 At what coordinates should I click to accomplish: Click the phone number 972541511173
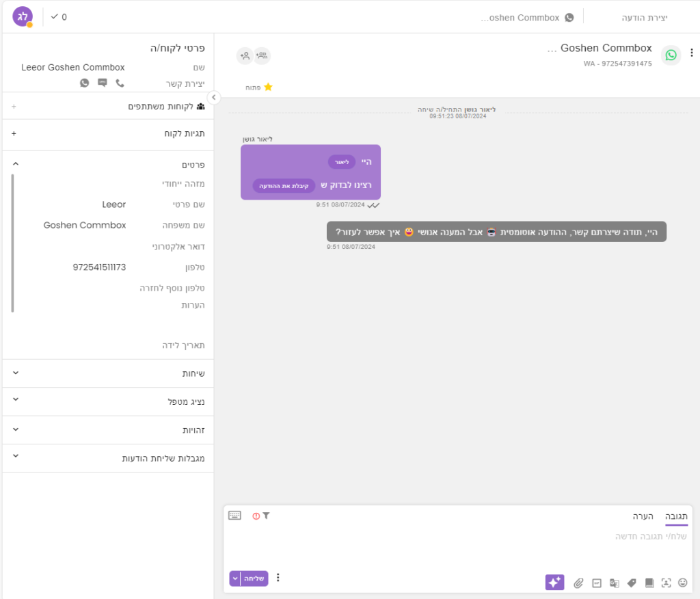[100, 267]
